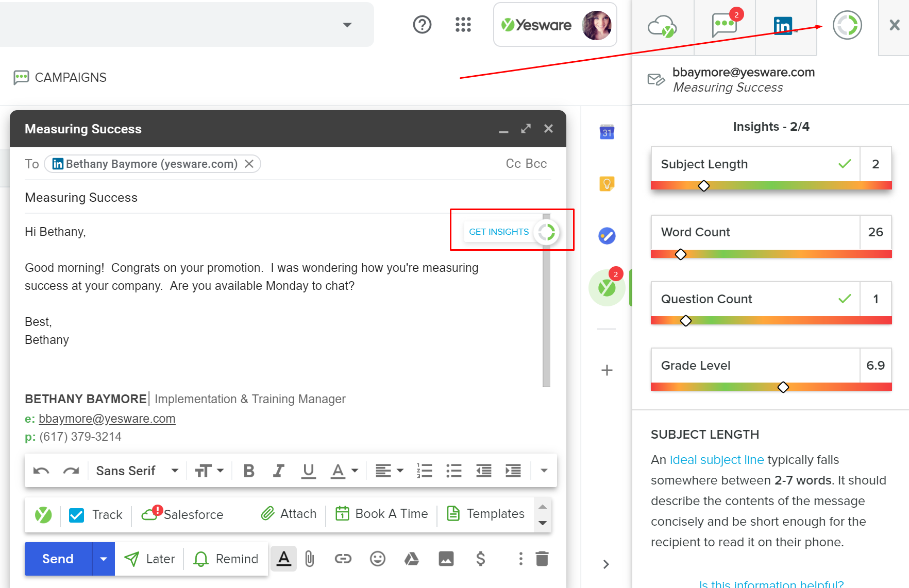Viewport: 909px width, 588px height.
Task: Open Templates menu
Action: tap(485, 514)
